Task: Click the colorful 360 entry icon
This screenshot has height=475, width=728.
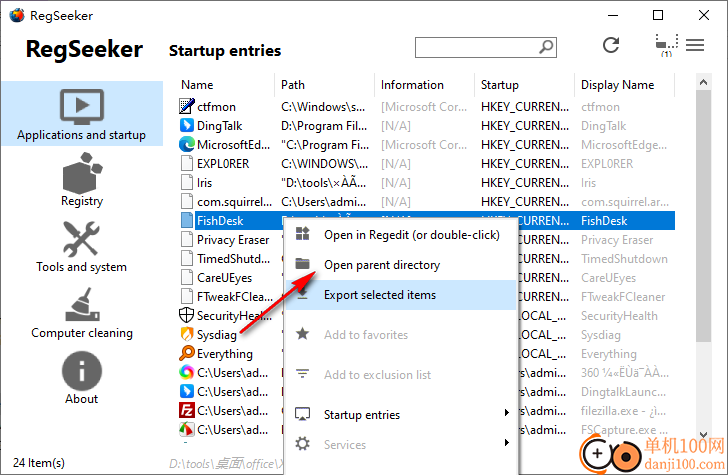Action: coord(187,372)
